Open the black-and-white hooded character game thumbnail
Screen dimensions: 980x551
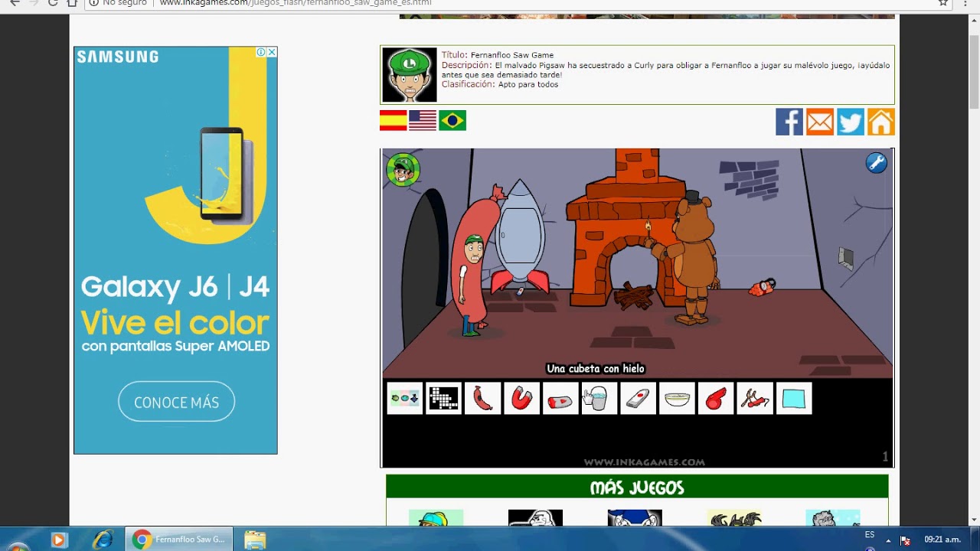pyautogui.click(x=535, y=518)
